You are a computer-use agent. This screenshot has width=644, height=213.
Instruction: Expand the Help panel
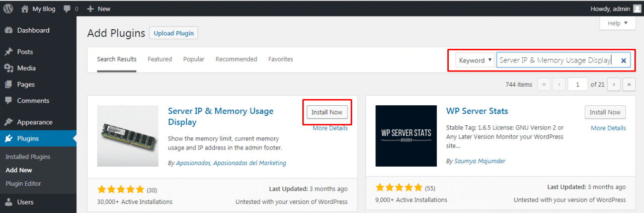pos(617,23)
